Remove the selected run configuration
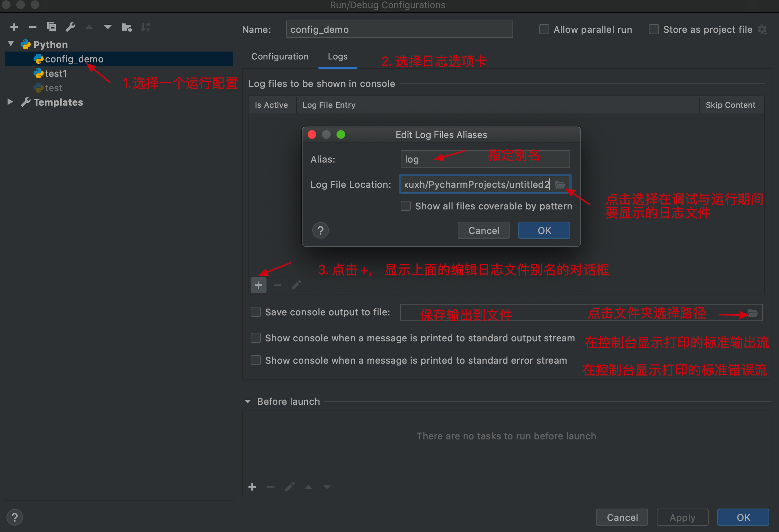The image size is (779, 532). [33, 27]
